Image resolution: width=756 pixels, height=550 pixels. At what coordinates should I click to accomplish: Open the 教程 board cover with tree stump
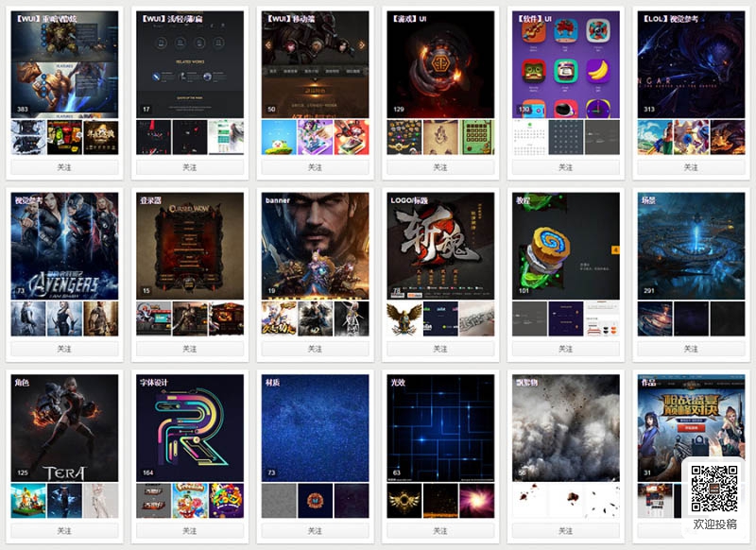pos(565,246)
